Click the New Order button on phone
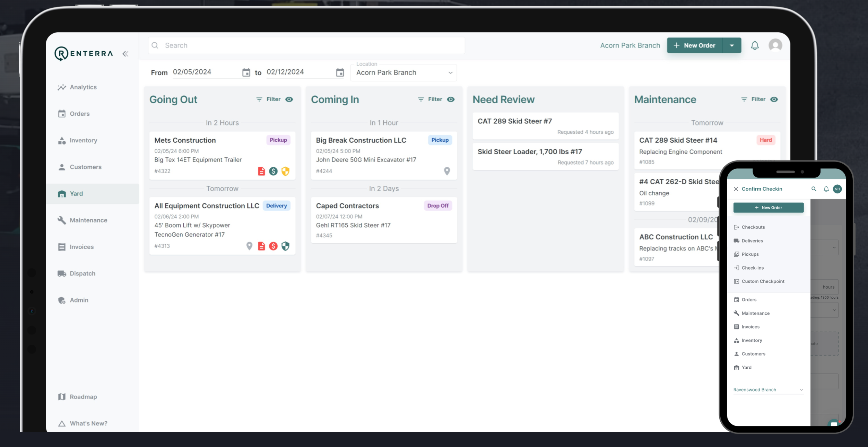868x447 pixels. pyautogui.click(x=768, y=208)
